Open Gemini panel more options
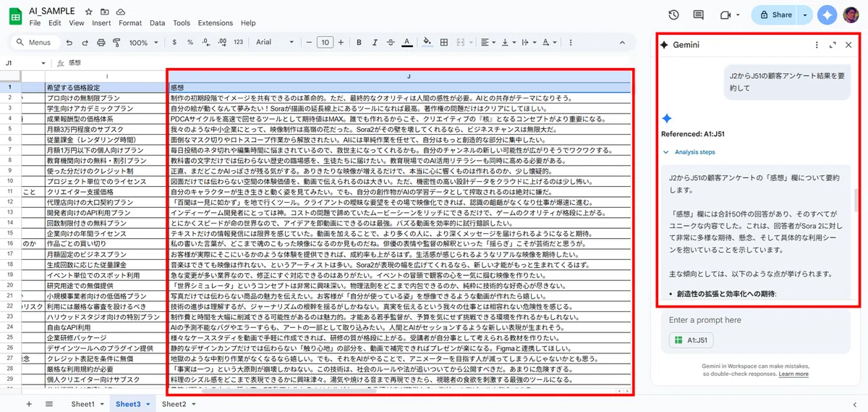 point(817,45)
